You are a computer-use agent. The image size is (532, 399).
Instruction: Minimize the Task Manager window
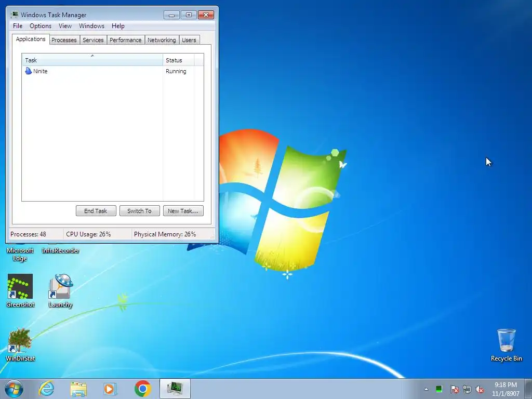[171, 15]
